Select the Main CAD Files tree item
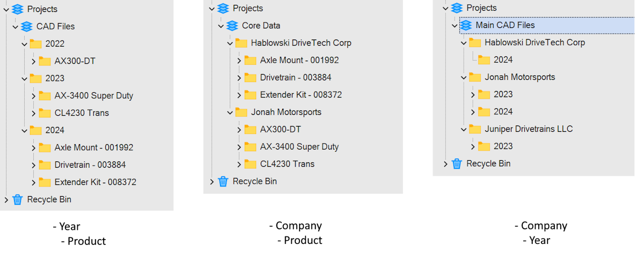This screenshot has height=253, width=644. tap(504, 25)
